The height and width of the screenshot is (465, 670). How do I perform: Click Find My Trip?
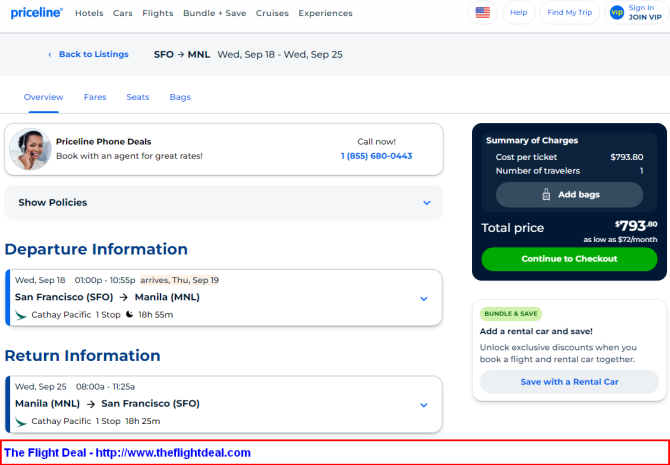(570, 13)
